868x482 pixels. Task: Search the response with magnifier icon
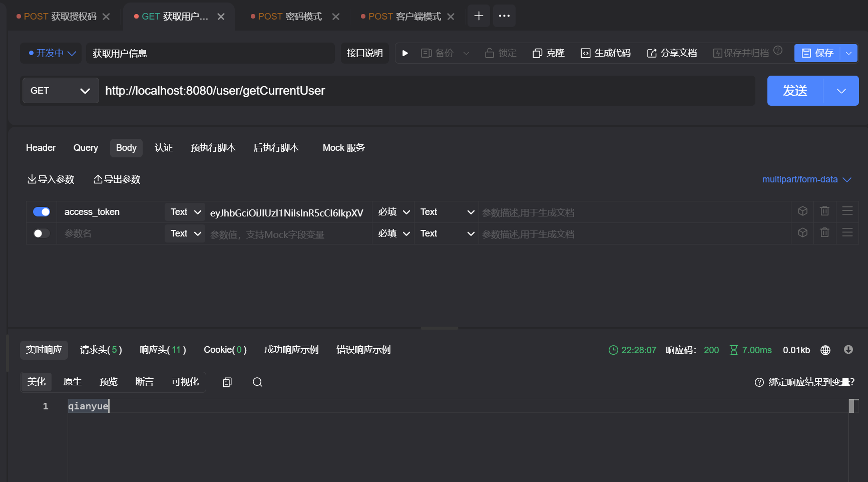(258, 382)
